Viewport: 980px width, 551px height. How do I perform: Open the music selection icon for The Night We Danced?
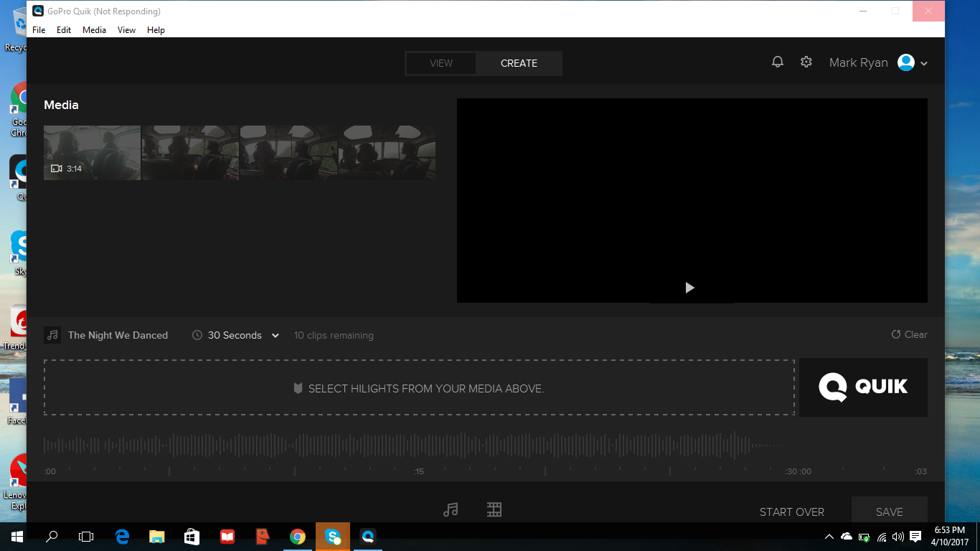pos(52,335)
